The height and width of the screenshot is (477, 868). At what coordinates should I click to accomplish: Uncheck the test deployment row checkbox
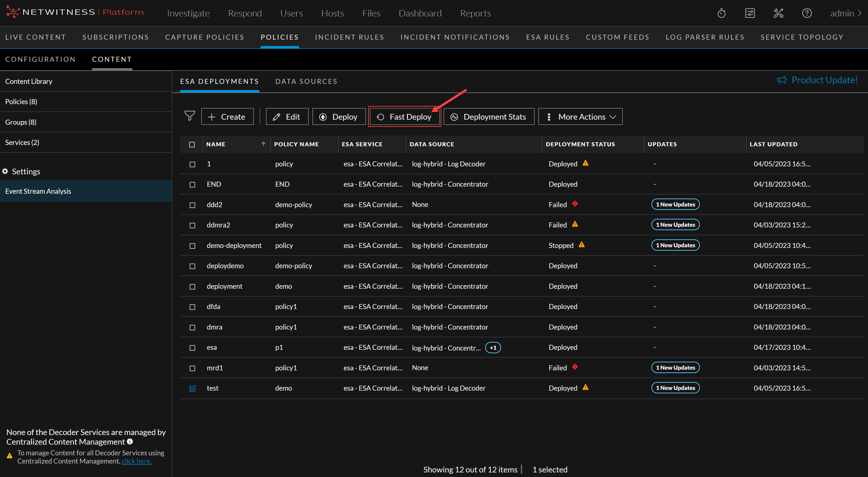[x=192, y=388]
